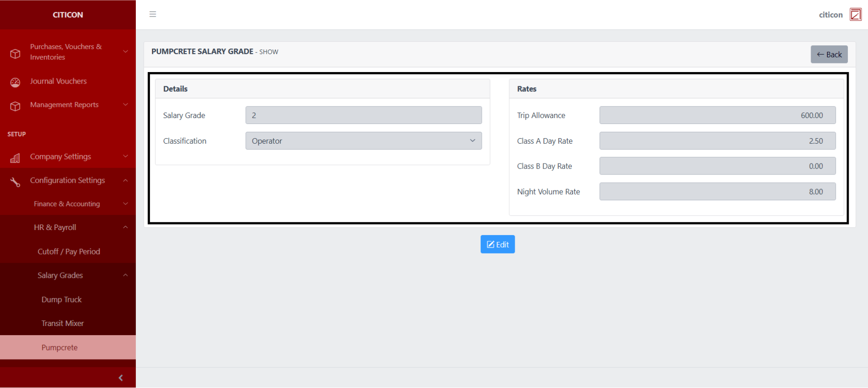Select Transit Mixer in sidebar
Viewport: 868px width, 388px height.
click(62, 323)
